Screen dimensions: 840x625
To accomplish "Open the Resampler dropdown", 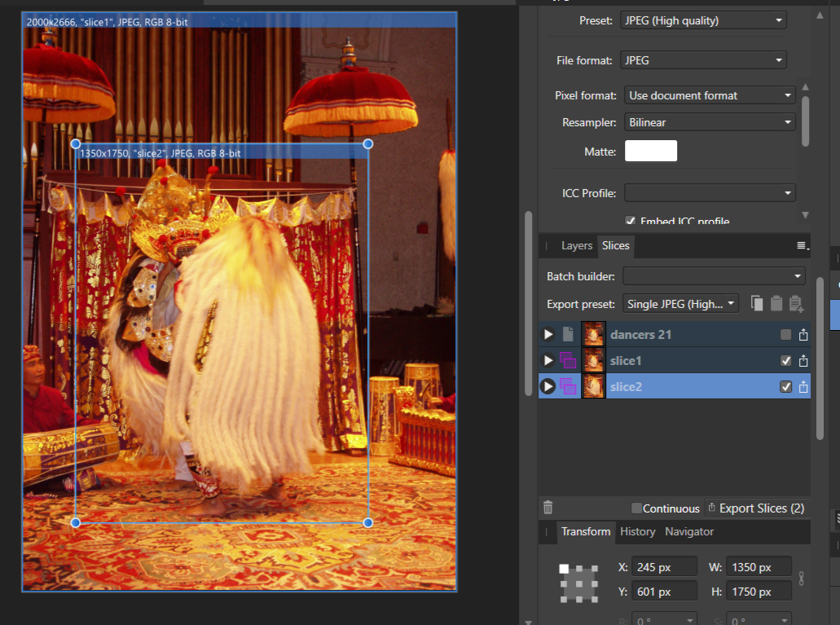I will point(709,121).
